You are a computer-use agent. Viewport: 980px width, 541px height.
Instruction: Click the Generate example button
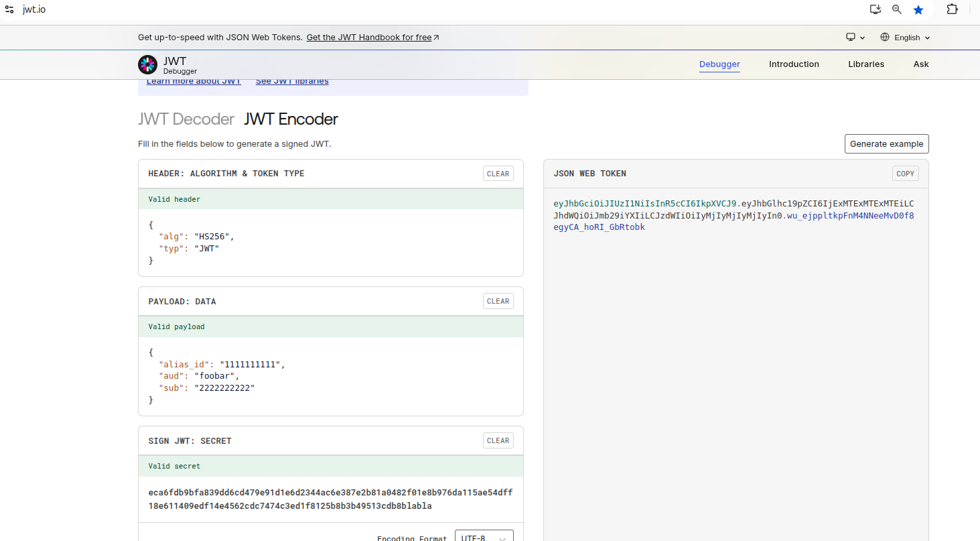(x=886, y=144)
